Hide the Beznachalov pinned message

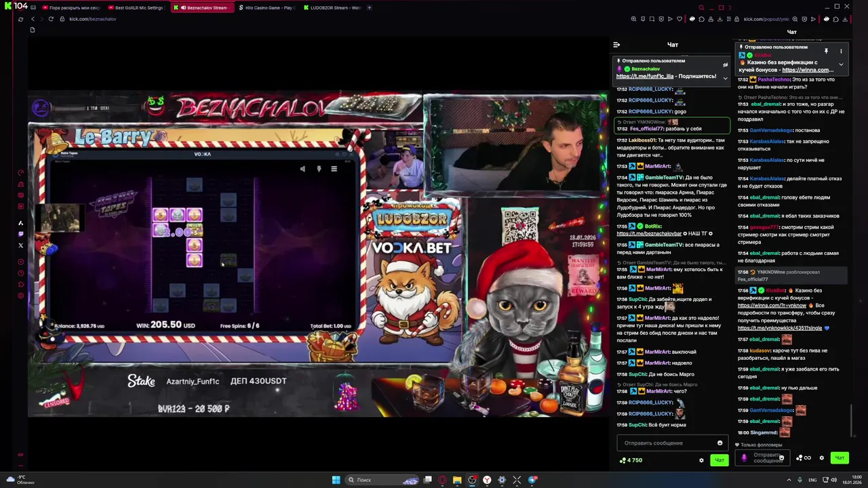pyautogui.click(x=725, y=65)
